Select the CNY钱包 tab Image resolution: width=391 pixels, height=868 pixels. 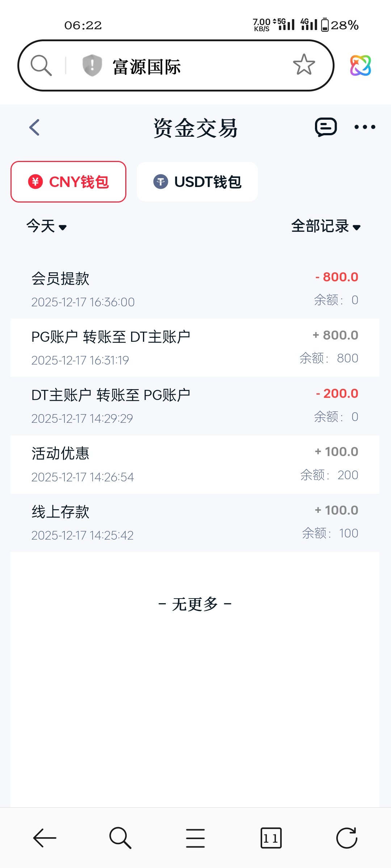tap(68, 182)
